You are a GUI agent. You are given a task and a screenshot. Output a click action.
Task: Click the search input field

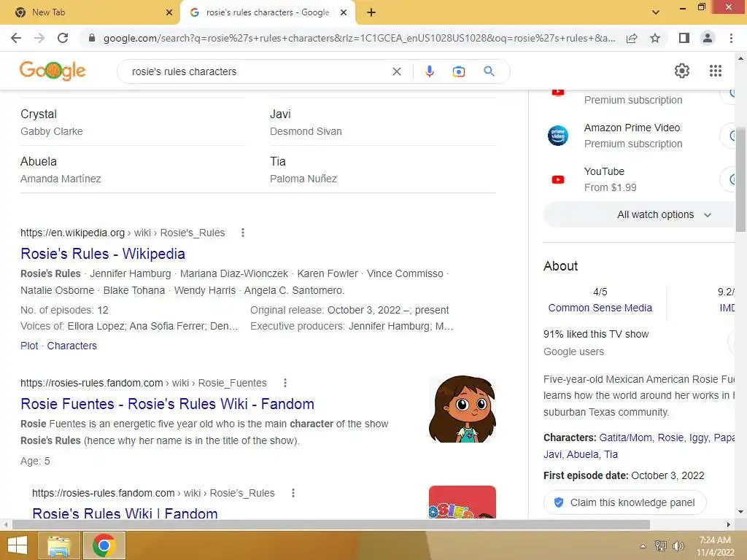[x=258, y=71]
